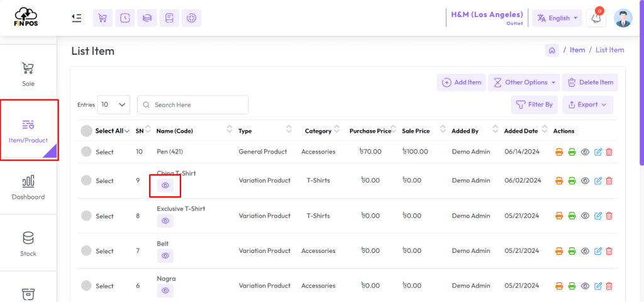Select the Exclusive T-Shirt row checkbox
This screenshot has height=302, width=644.
86,216
